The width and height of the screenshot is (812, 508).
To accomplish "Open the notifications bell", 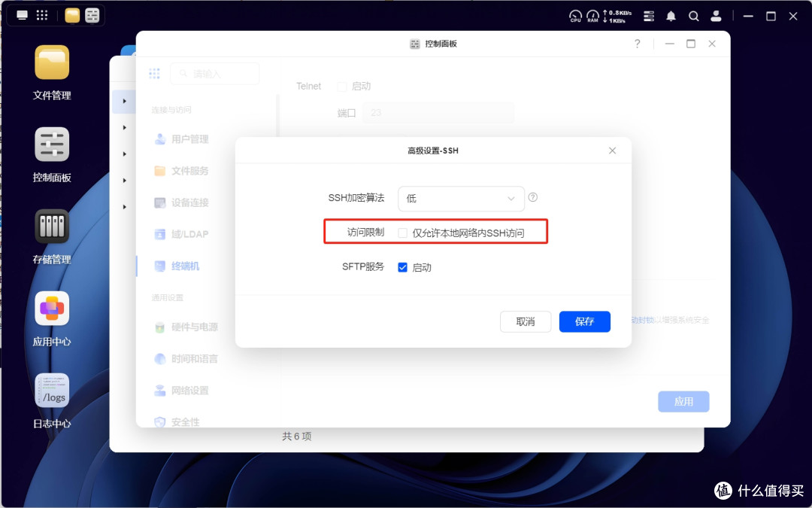I will tap(671, 16).
